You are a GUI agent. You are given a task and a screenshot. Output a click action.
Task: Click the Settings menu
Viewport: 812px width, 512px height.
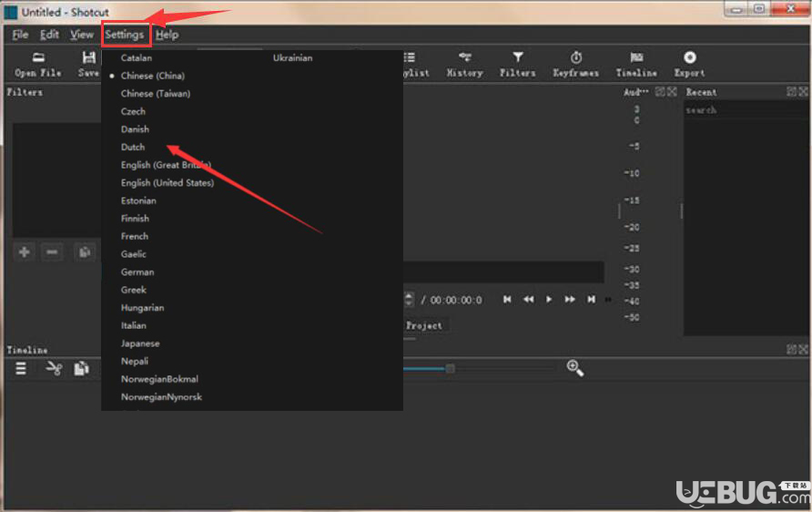125,35
